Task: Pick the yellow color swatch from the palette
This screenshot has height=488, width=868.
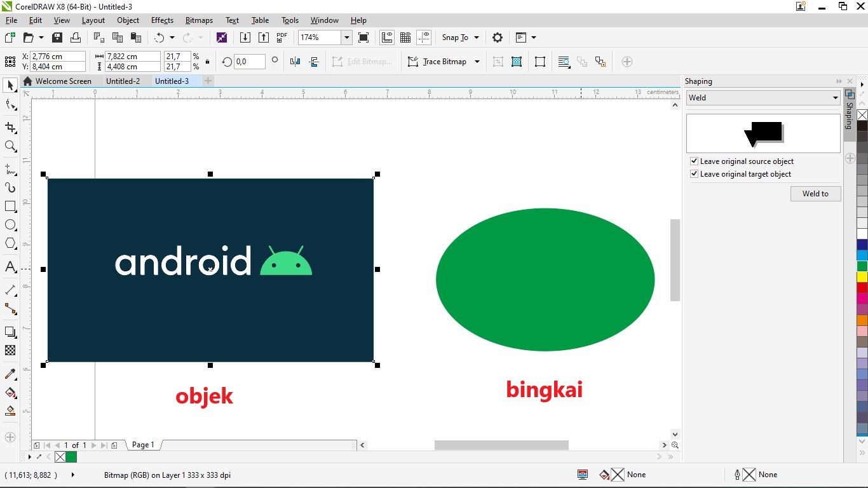Action: (862, 277)
